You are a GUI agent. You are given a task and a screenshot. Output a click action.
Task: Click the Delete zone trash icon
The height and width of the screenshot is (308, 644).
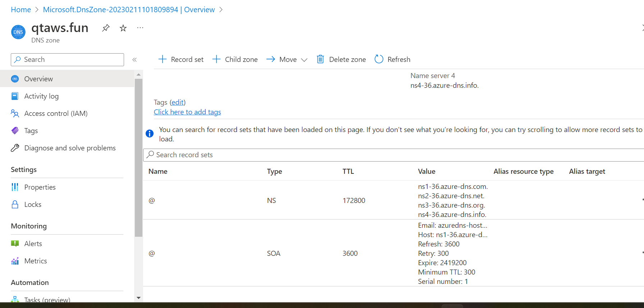coord(320,59)
